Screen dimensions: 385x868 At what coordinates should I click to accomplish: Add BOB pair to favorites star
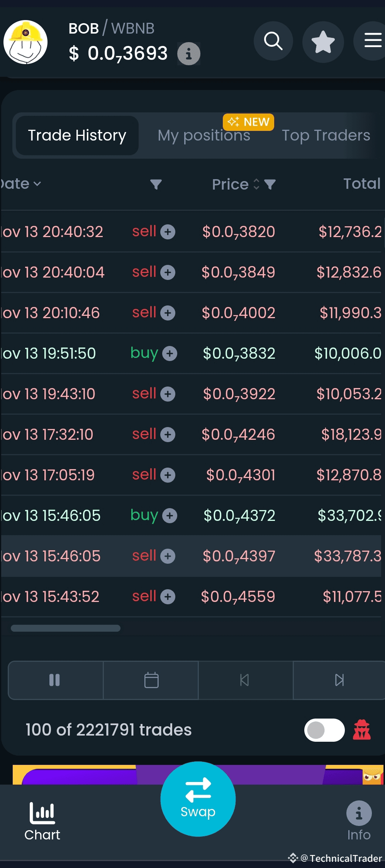[x=323, y=42]
